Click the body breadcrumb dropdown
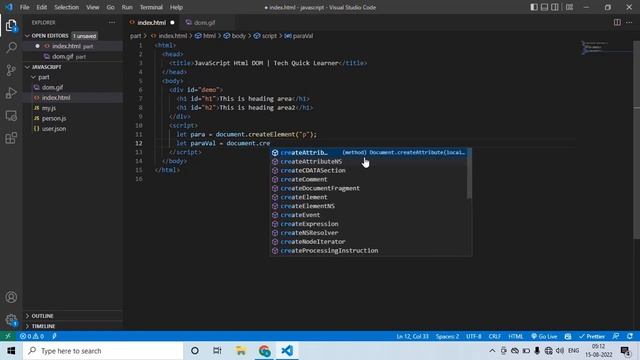This screenshot has height=360, width=640. pos(235,36)
